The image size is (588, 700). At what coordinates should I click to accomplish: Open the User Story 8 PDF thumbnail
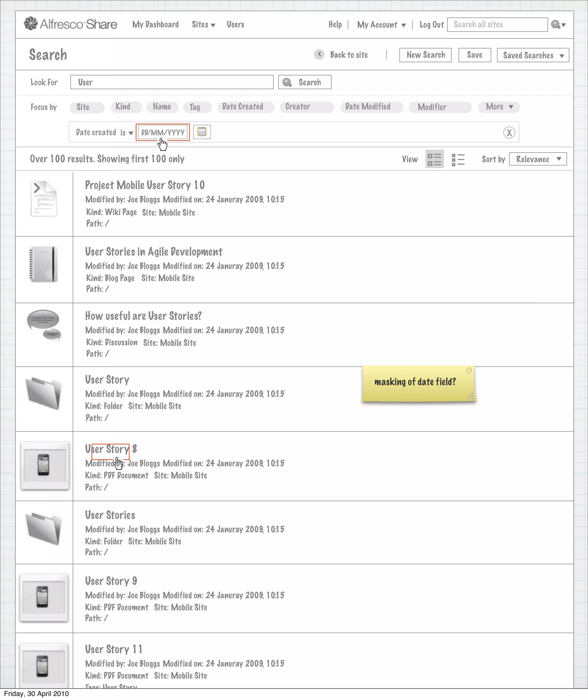tap(45, 466)
